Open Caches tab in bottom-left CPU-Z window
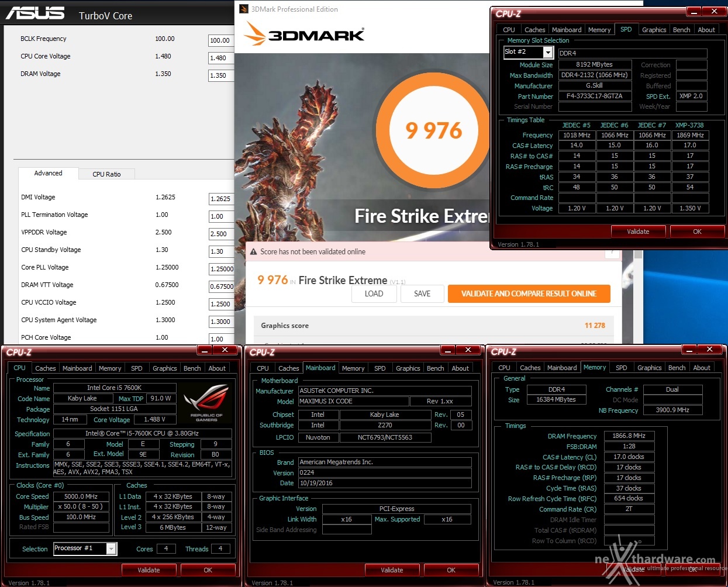The width and height of the screenshot is (728, 587). click(x=46, y=368)
